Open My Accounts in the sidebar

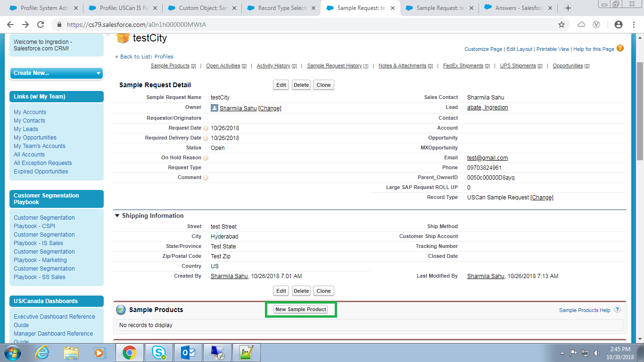[x=30, y=112]
